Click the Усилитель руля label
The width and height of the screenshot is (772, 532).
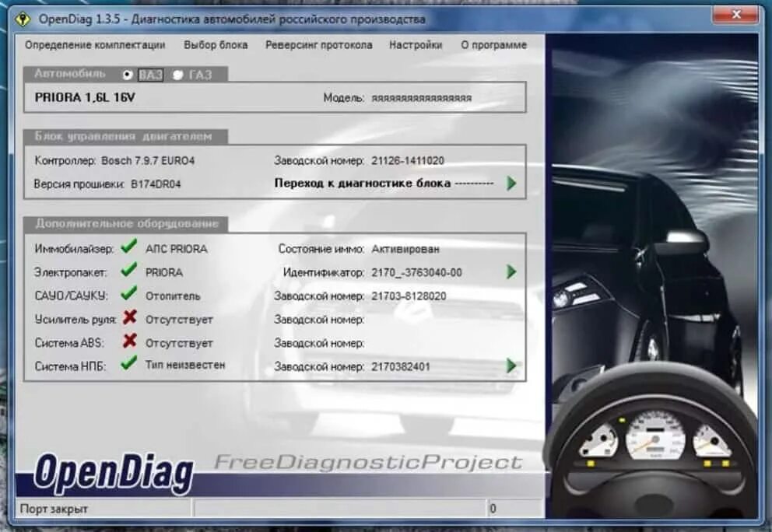point(75,320)
